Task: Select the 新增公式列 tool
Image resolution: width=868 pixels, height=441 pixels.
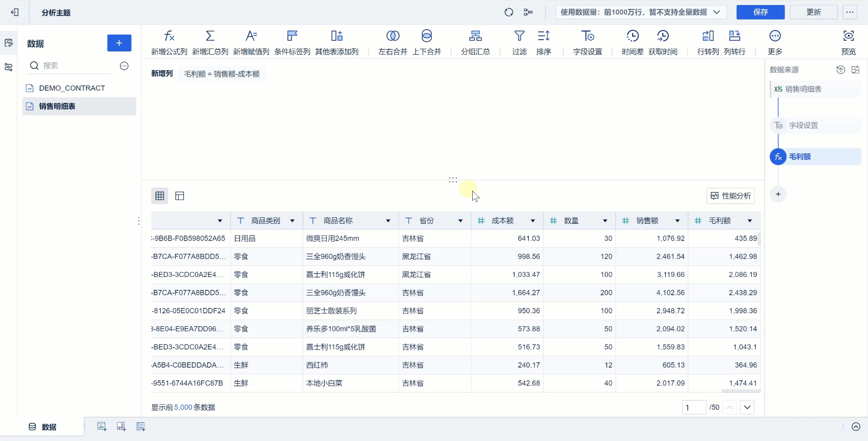Action: point(168,42)
